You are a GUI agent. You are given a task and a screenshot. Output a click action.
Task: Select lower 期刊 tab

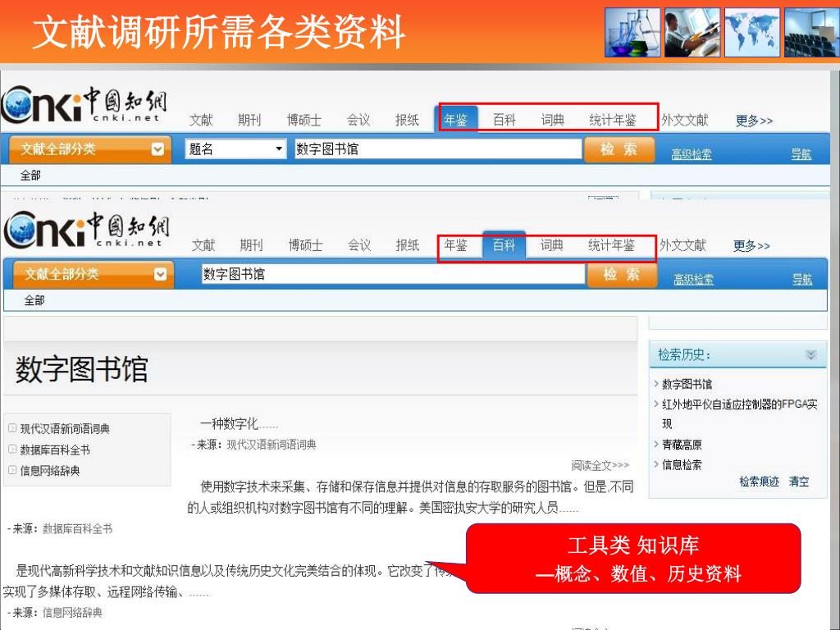tap(251, 245)
